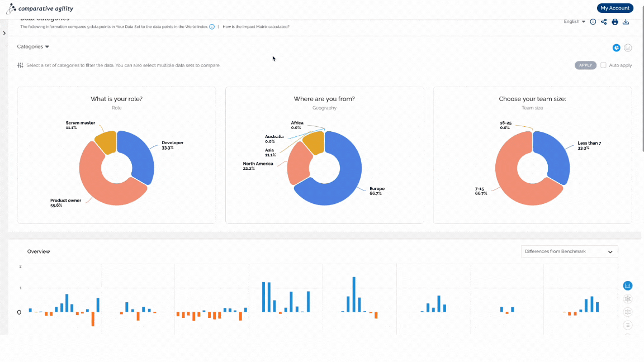Open Differences from Benchmark dropdown

coord(569,251)
